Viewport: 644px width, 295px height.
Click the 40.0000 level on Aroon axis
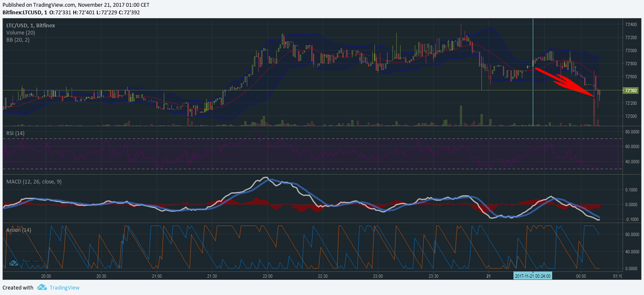click(x=633, y=252)
